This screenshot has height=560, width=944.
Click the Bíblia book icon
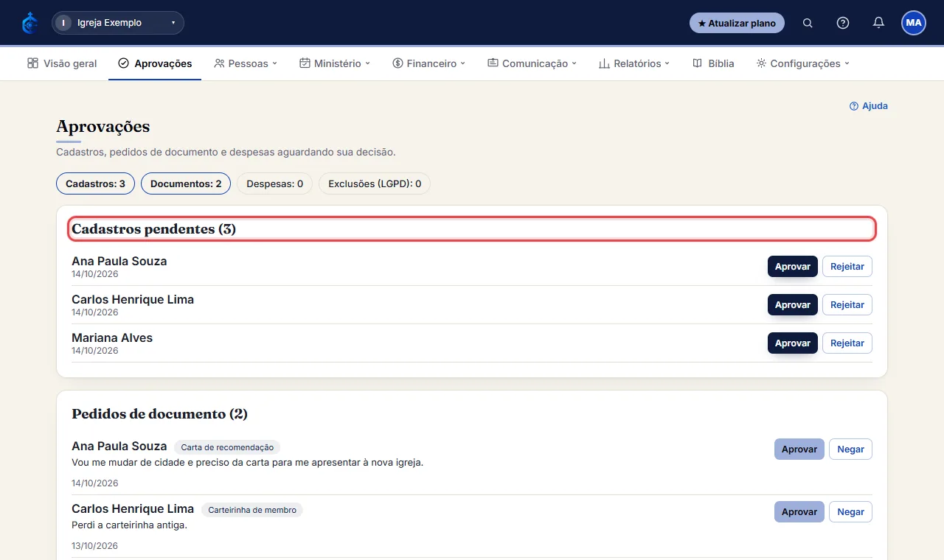(697, 63)
